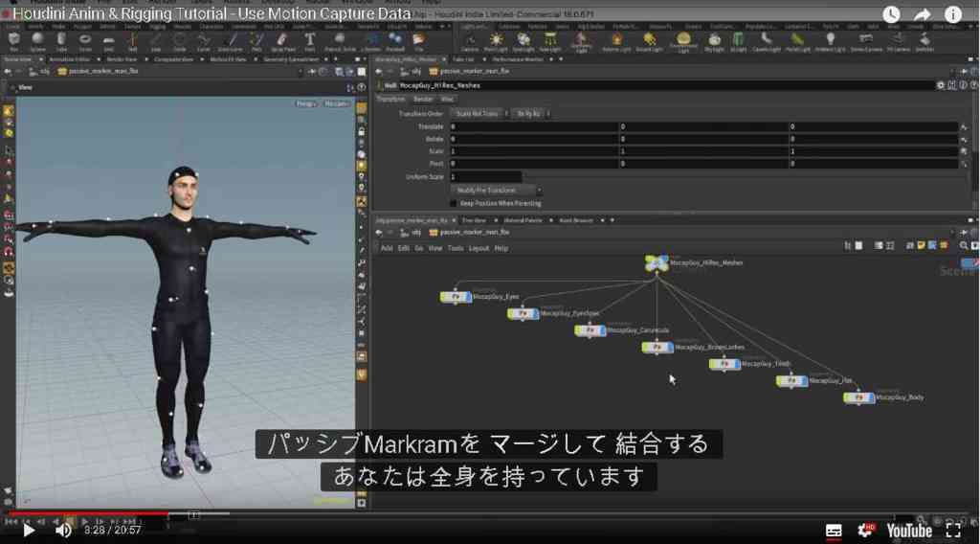Create a Portal Light from the shelf
Viewport: 980px width, 544px height.
797,42
